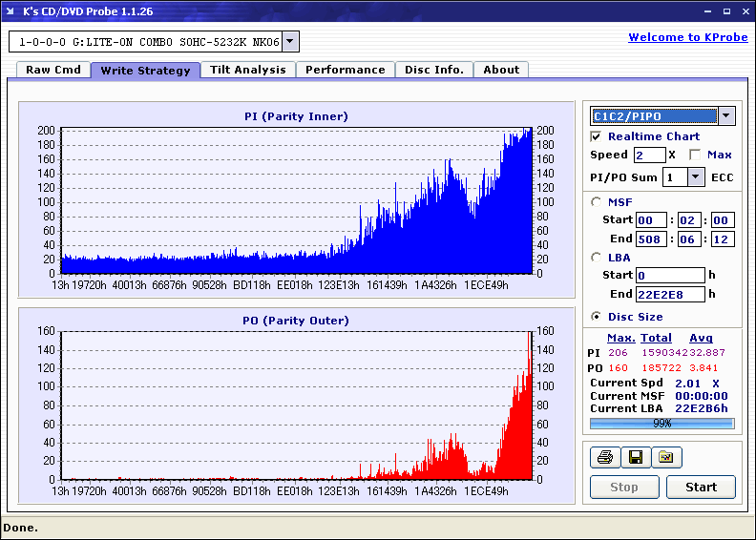Click the ECC label text
756x540 pixels.
coord(723,177)
